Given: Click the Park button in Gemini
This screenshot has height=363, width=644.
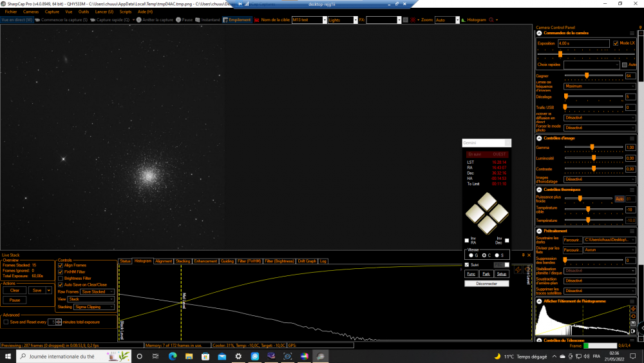Looking at the screenshot, I should coord(486,274).
